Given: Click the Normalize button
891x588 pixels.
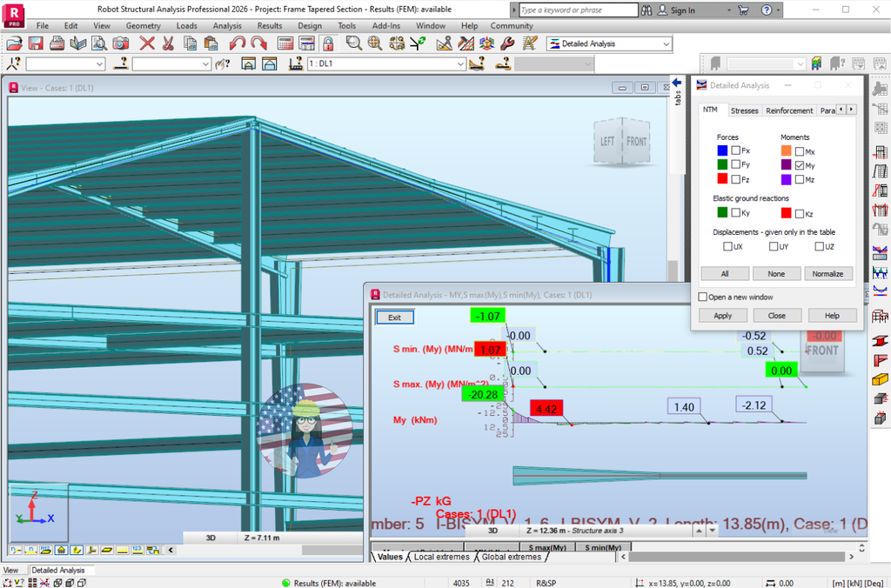Looking at the screenshot, I should 827,273.
